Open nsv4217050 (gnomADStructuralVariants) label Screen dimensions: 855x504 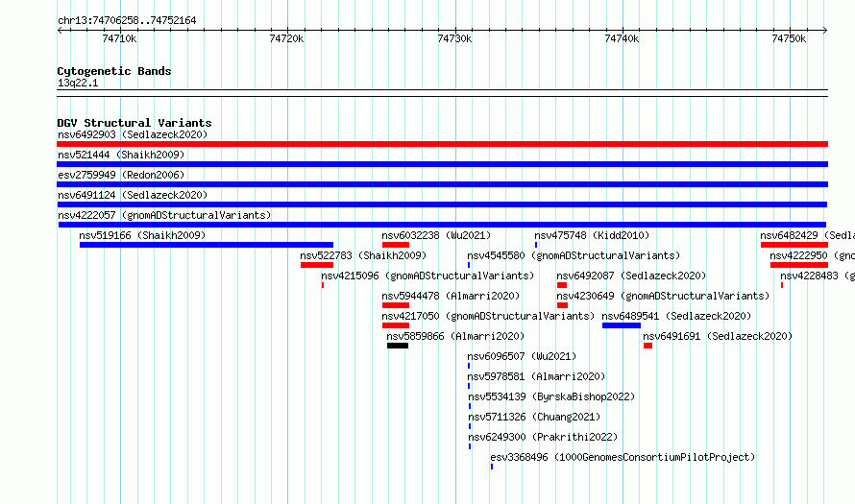pyautogui.click(x=488, y=316)
